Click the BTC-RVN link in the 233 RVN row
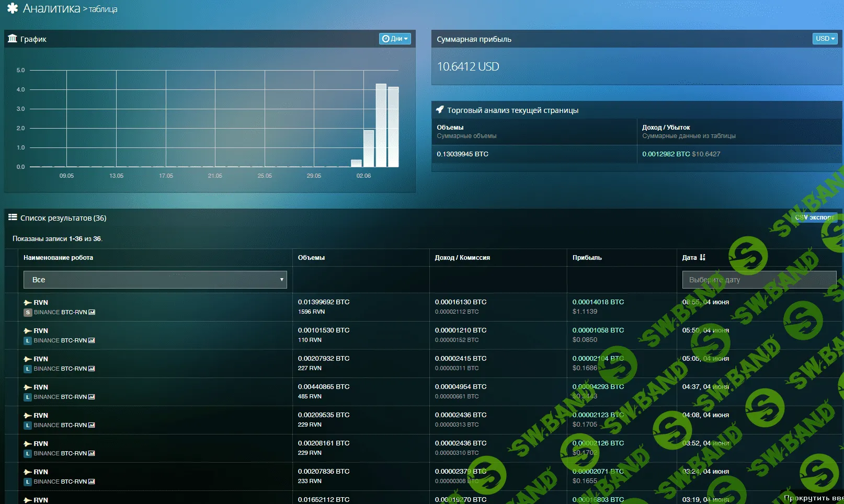This screenshot has height=504, width=844. [74, 482]
